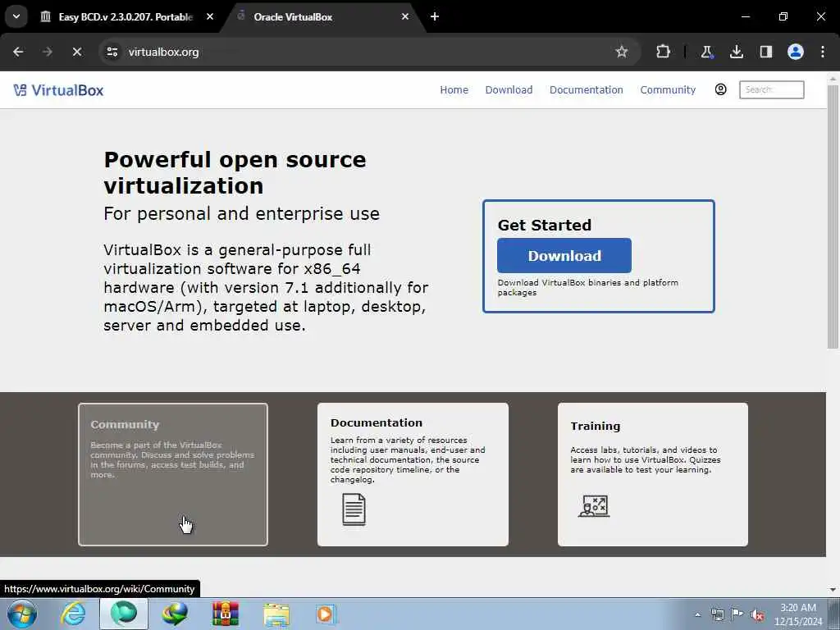Open the Chrome three-dot menu
The width and height of the screenshot is (840, 630).
tap(822, 52)
